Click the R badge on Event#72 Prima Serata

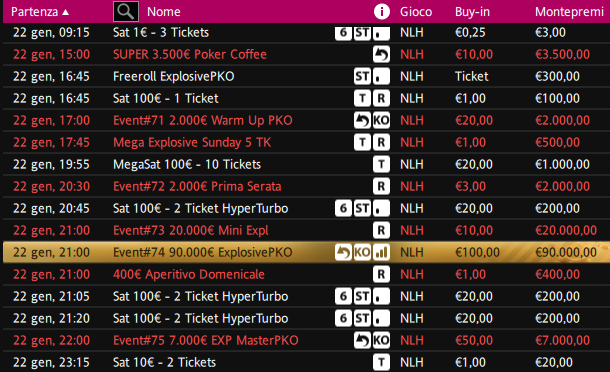pos(381,186)
